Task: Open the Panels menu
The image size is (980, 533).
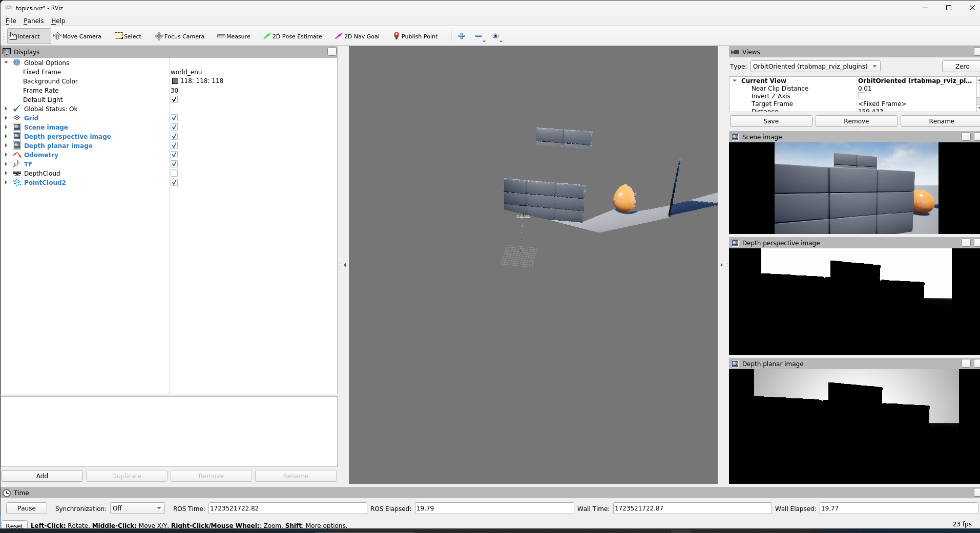Action: tap(33, 21)
